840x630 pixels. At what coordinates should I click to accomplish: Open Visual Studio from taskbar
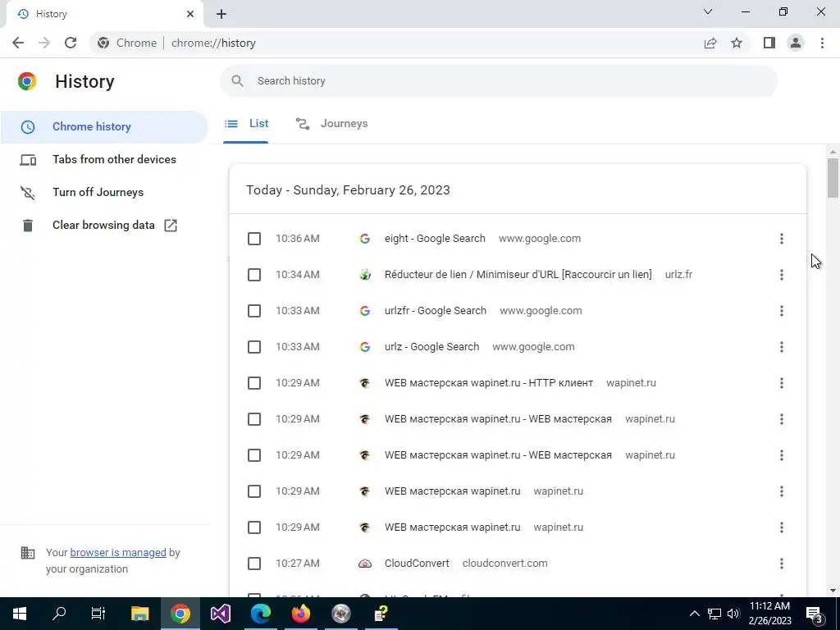tap(220, 614)
